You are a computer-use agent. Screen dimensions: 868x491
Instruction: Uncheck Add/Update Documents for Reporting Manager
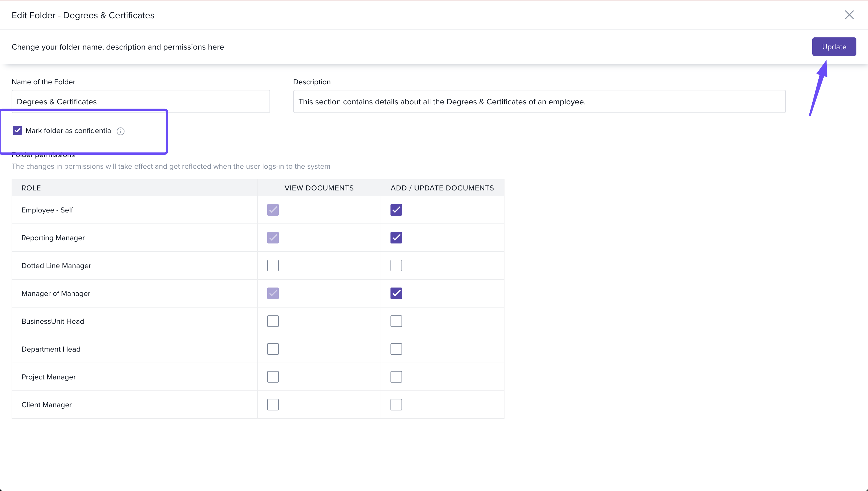[396, 238]
